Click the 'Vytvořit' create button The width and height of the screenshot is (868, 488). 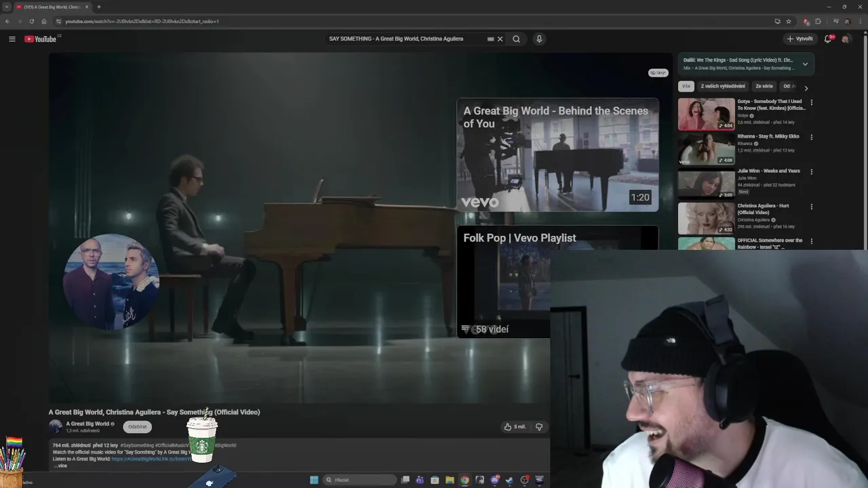point(800,39)
